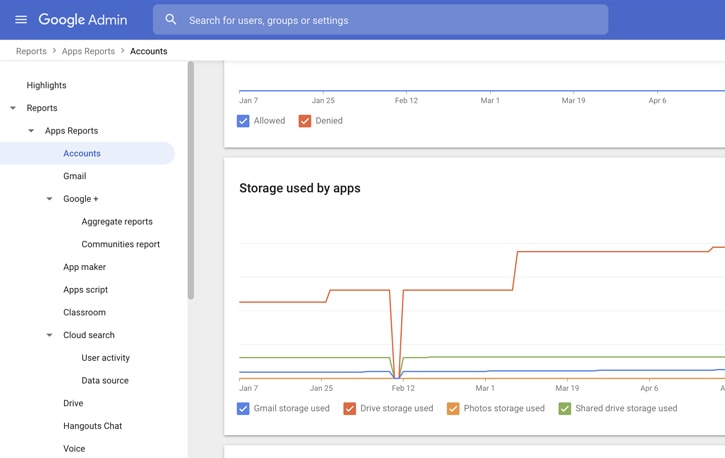Uncheck the Allowed series checkbox

[x=243, y=121]
